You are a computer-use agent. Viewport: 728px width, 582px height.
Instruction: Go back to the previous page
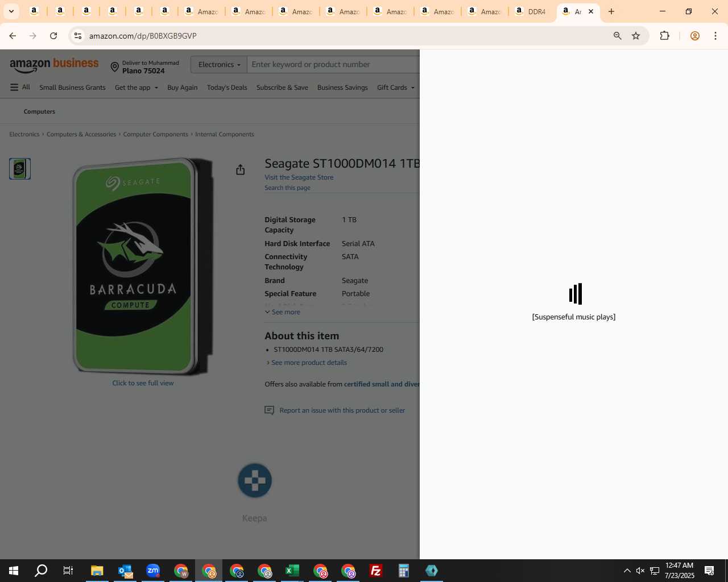[13, 36]
